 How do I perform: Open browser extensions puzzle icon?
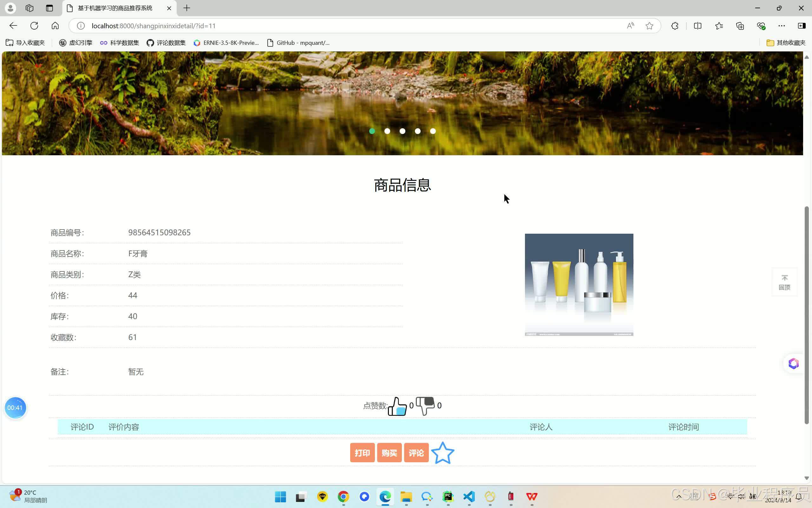click(675, 26)
